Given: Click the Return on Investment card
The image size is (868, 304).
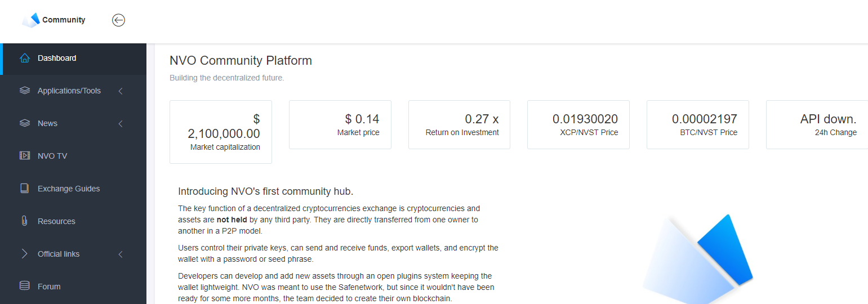Looking at the screenshot, I should pos(459,125).
